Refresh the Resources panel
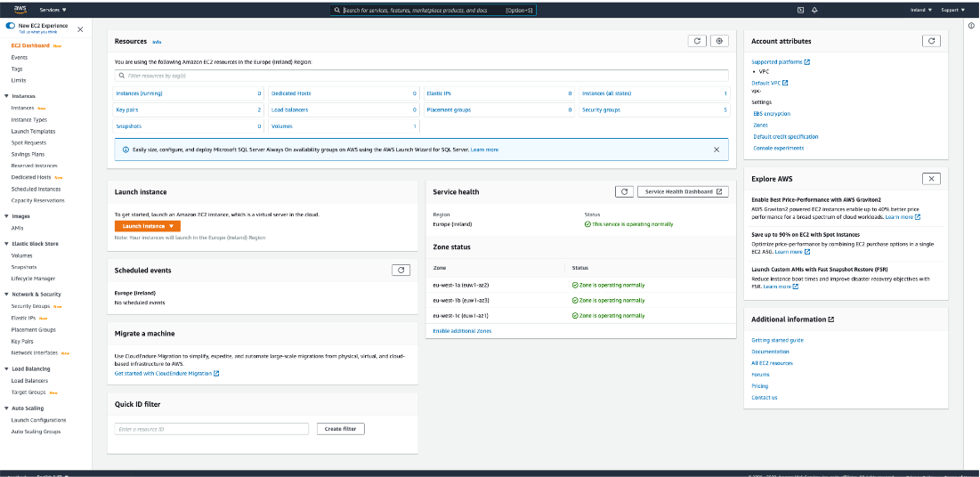The image size is (980, 477). click(x=698, y=41)
